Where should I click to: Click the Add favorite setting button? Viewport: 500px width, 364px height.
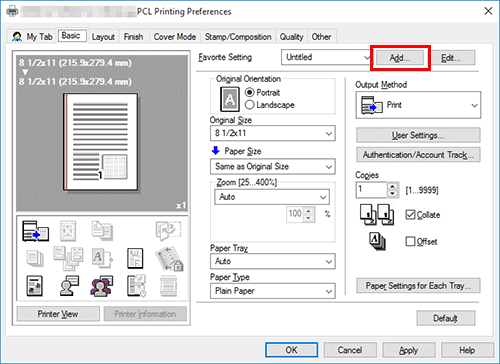tap(400, 58)
